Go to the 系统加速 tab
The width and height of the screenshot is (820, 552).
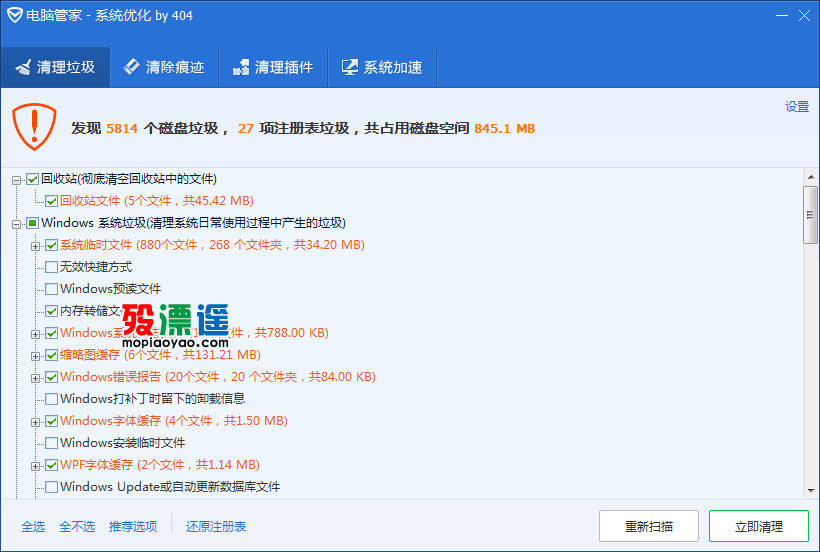click(x=382, y=67)
